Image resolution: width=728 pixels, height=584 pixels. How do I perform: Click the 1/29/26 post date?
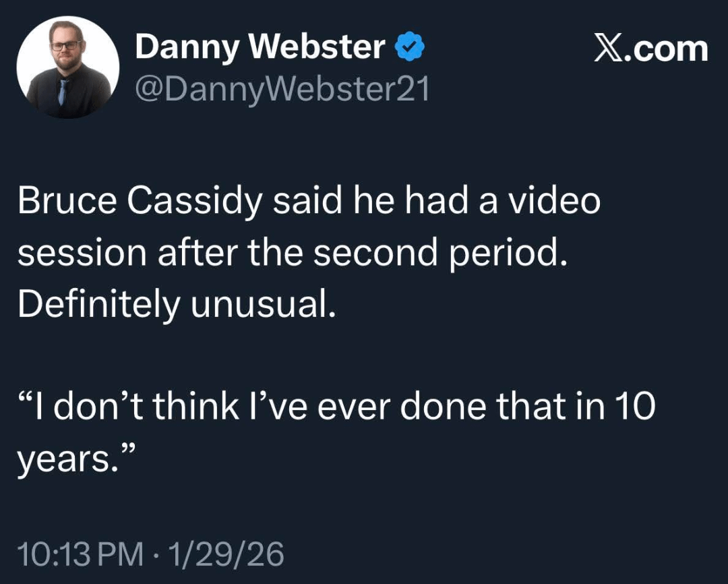click(x=227, y=554)
